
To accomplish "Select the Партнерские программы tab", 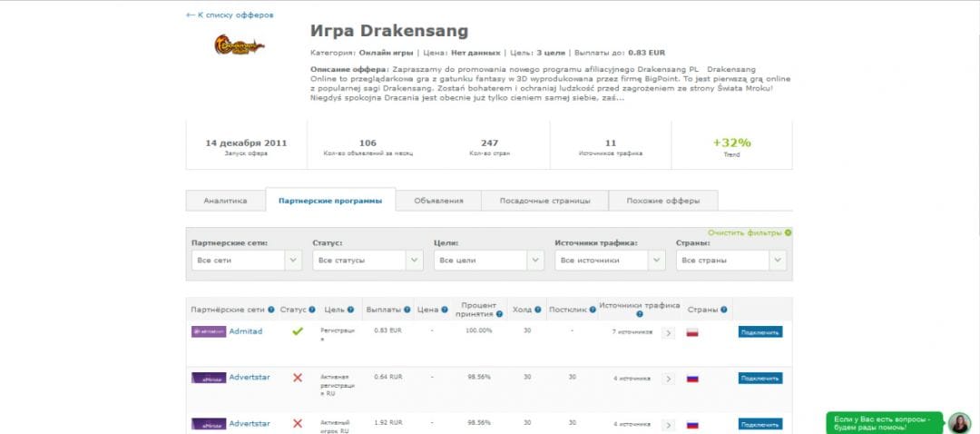I will [330, 200].
